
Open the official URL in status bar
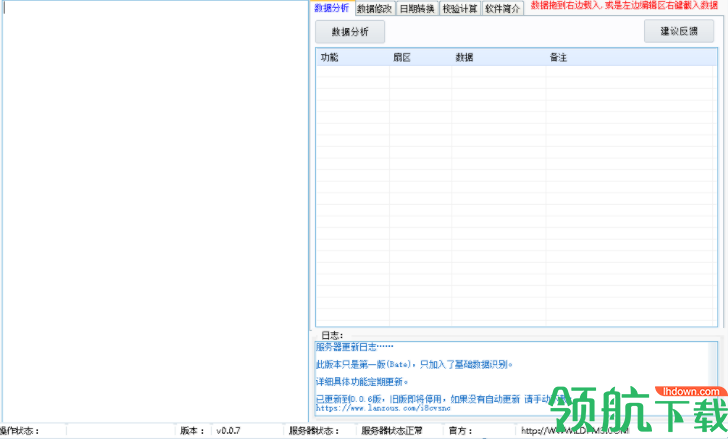[x=575, y=431]
